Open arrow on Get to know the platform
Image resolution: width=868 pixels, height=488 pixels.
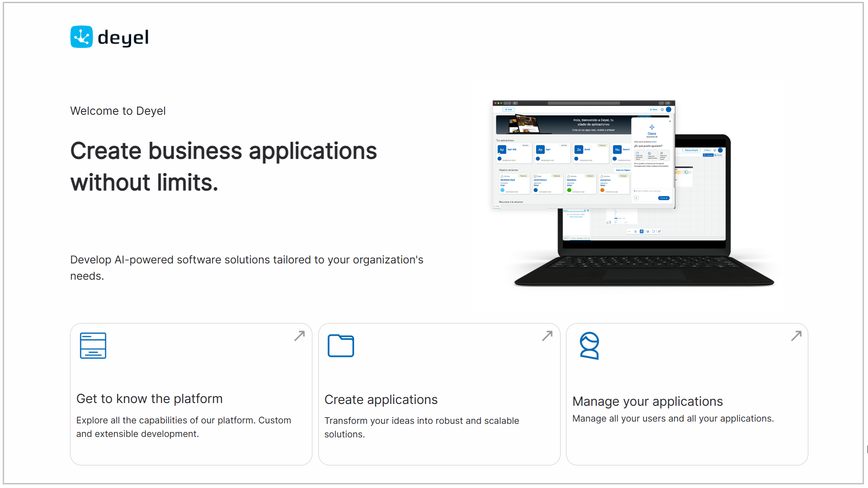pos(299,336)
